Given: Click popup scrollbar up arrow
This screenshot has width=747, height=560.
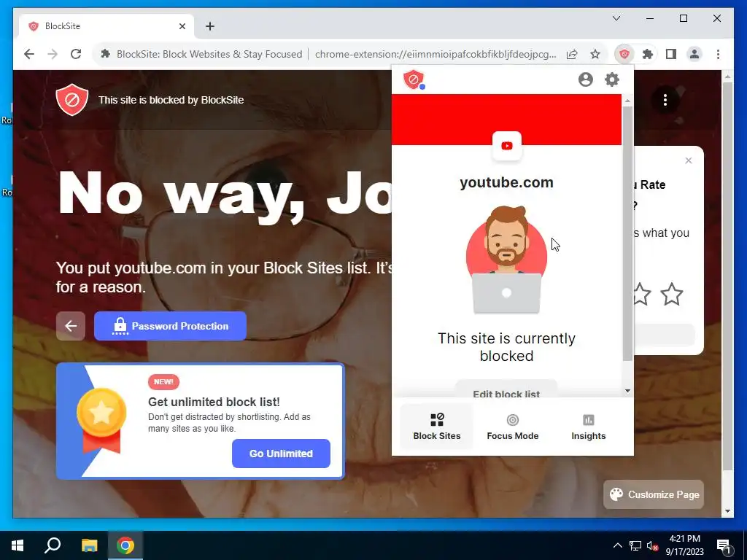Looking at the screenshot, I should click(x=627, y=101).
